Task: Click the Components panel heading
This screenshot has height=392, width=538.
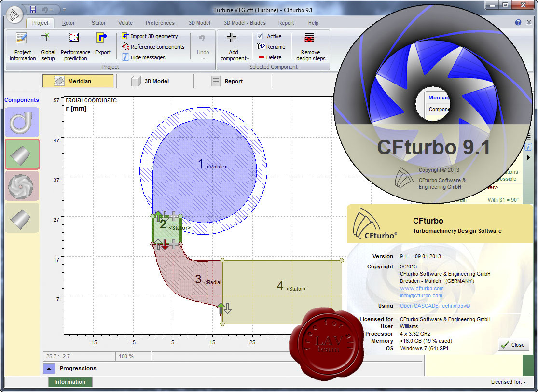Action: pos(22,100)
